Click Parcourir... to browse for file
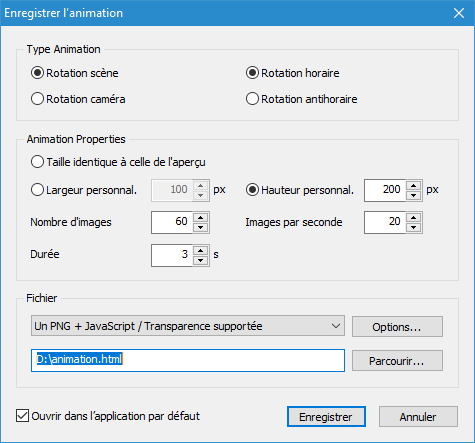 397,360
